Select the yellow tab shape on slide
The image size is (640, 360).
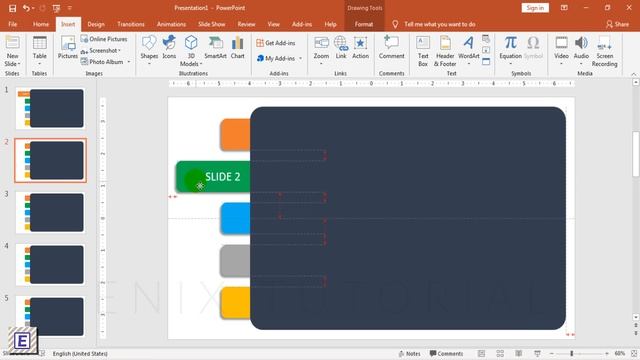[x=236, y=302]
